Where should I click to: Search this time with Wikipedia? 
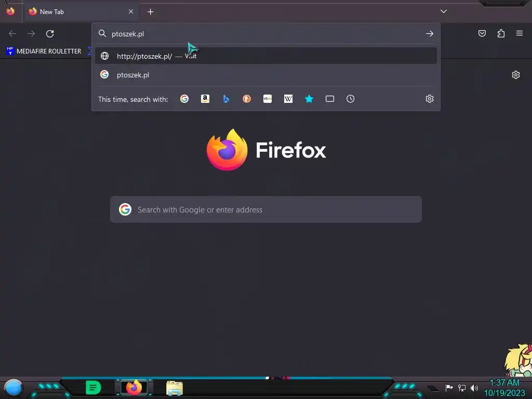coord(288,99)
